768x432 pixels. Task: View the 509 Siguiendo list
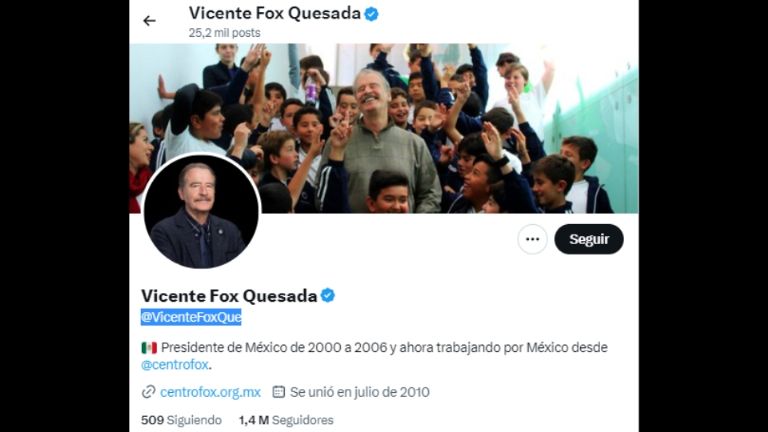coord(181,420)
